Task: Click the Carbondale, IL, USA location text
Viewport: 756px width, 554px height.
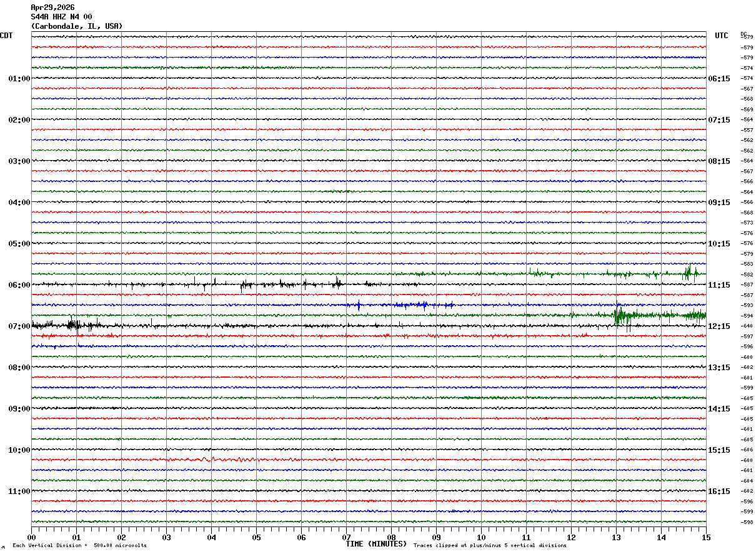Action: tap(77, 26)
